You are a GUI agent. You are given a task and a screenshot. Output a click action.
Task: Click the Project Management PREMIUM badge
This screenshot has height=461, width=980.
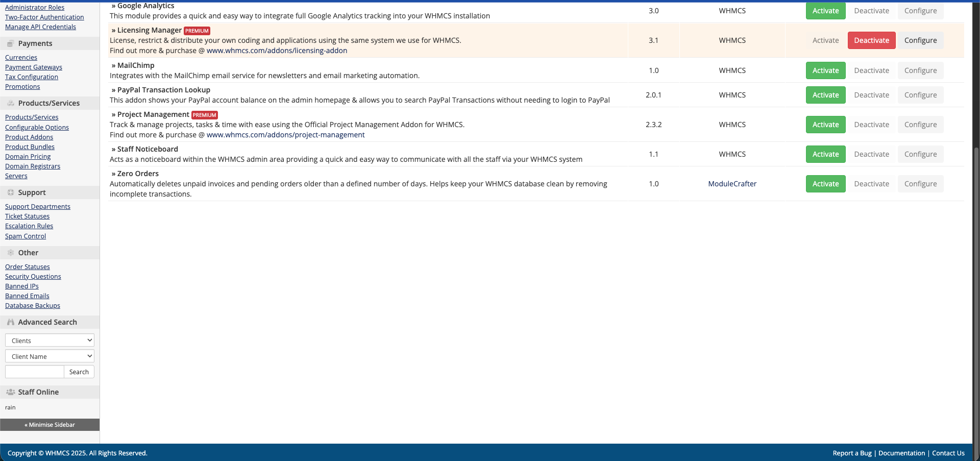tap(205, 115)
